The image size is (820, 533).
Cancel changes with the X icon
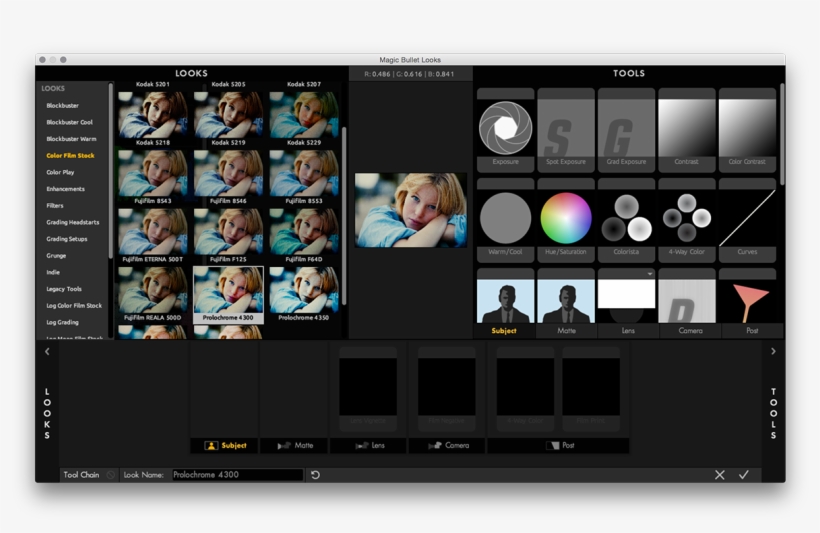pos(720,475)
